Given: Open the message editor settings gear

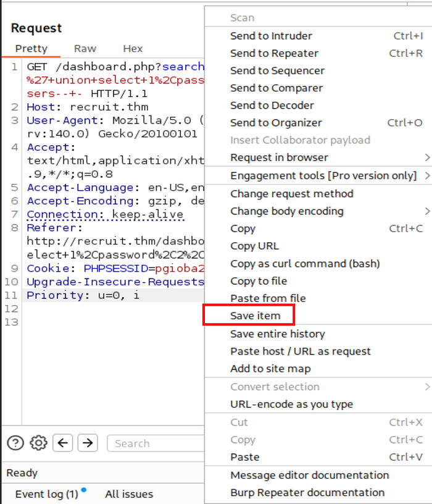Looking at the screenshot, I should click(38, 443).
